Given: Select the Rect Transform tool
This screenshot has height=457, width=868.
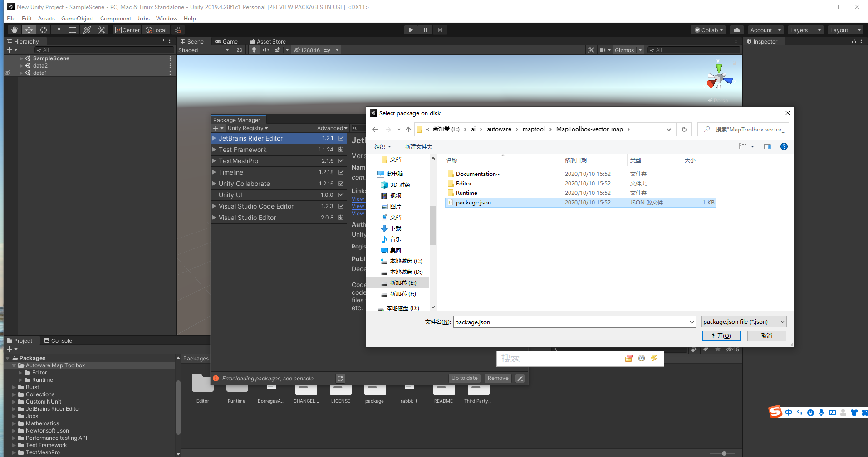Looking at the screenshot, I should (x=73, y=29).
